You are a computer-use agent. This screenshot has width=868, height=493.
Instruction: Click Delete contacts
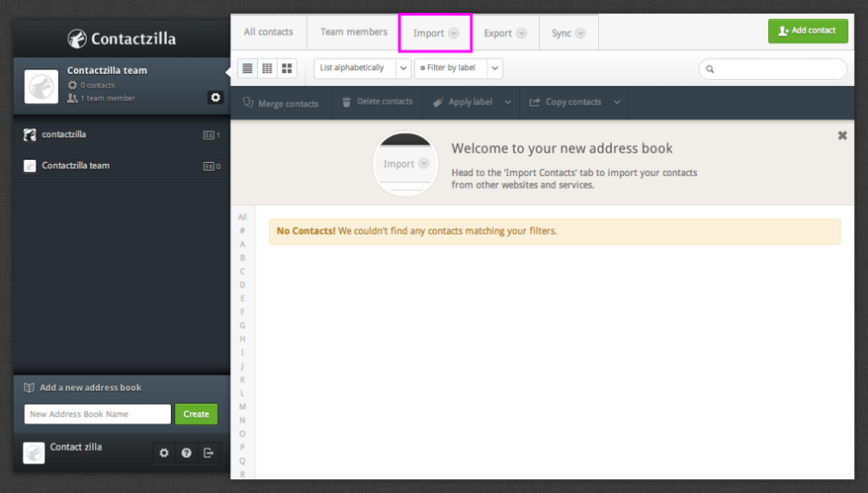click(378, 102)
